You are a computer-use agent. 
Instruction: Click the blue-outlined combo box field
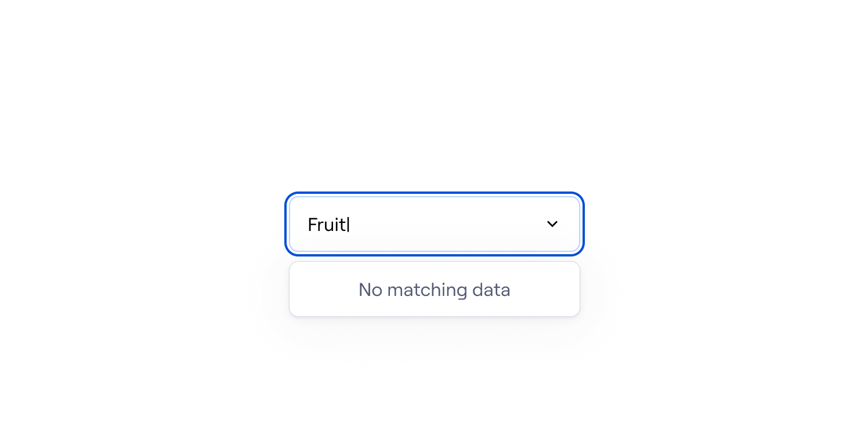pyautogui.click(x=435, y=224)
